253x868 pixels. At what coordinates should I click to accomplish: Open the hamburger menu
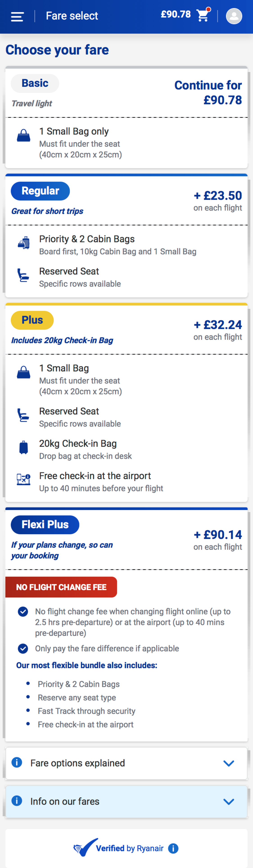coord(17,16)
